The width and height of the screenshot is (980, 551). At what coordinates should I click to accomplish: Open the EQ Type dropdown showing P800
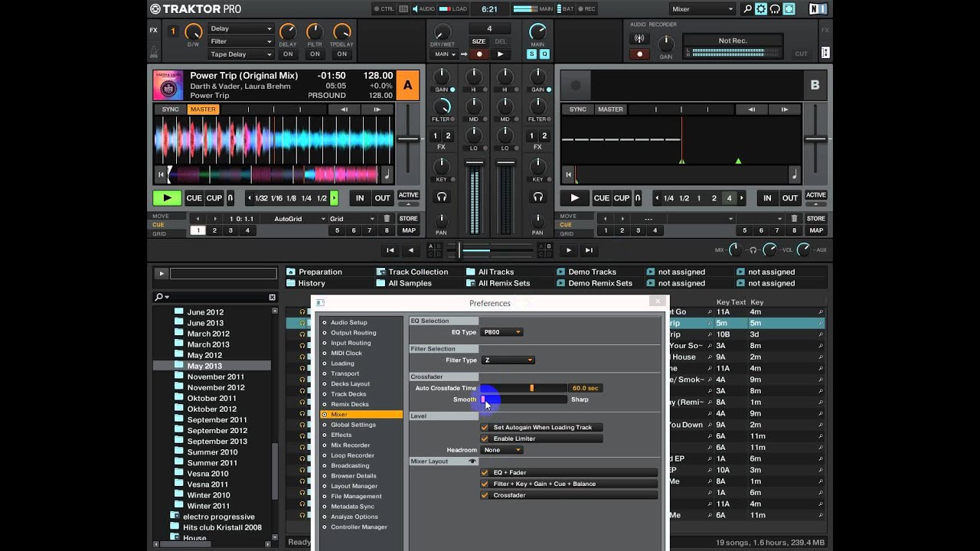501,332
